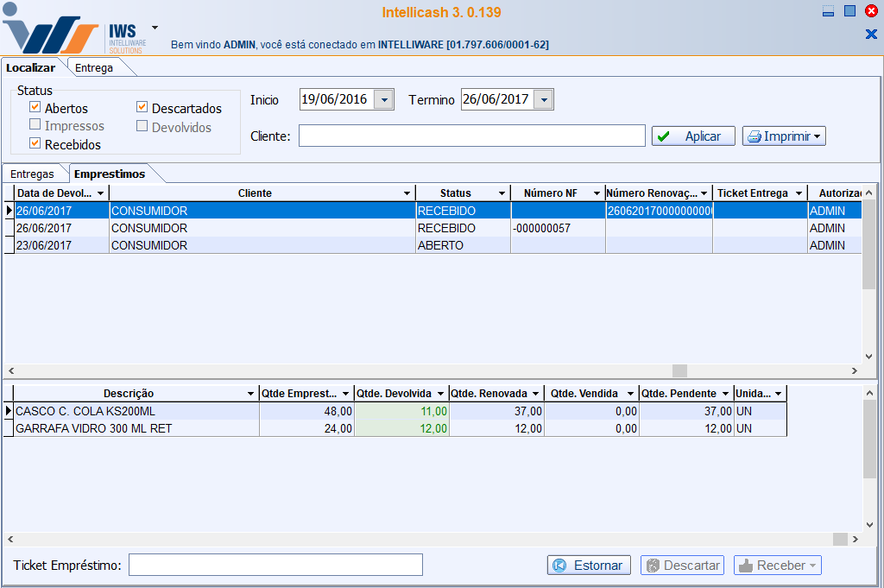This screenshot has height=588, width=884.
Task: Toggle the Descartados checkbox
Action: pyautogui.click(x=142, y=108)
